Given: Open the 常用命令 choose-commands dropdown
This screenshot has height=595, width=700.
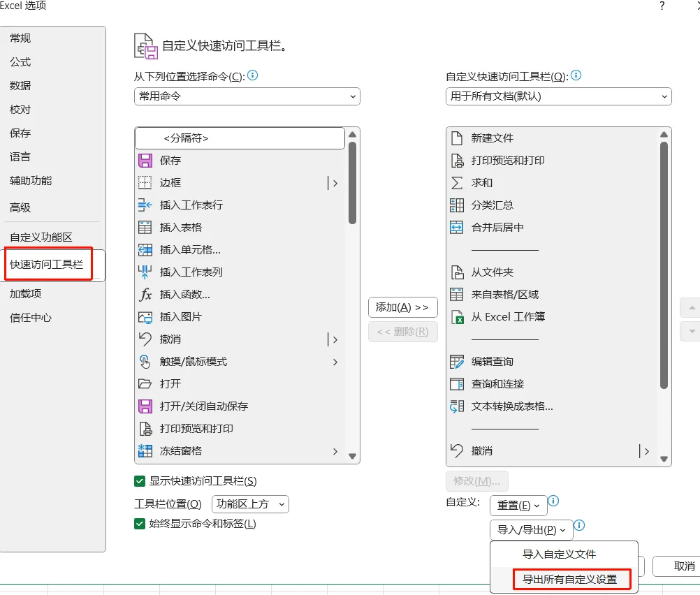Looking at the screenshot, I should pyautogui.click(x=247, y=96).
